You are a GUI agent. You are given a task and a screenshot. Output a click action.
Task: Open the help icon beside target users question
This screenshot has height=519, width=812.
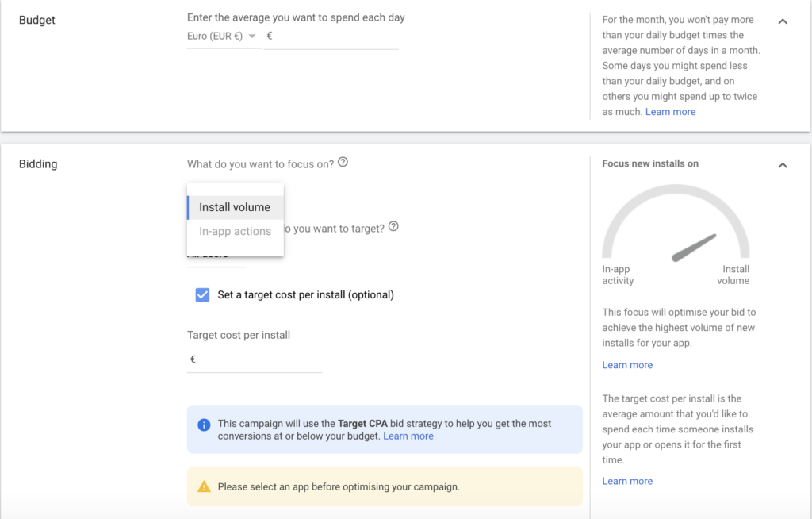coord(393,227)
